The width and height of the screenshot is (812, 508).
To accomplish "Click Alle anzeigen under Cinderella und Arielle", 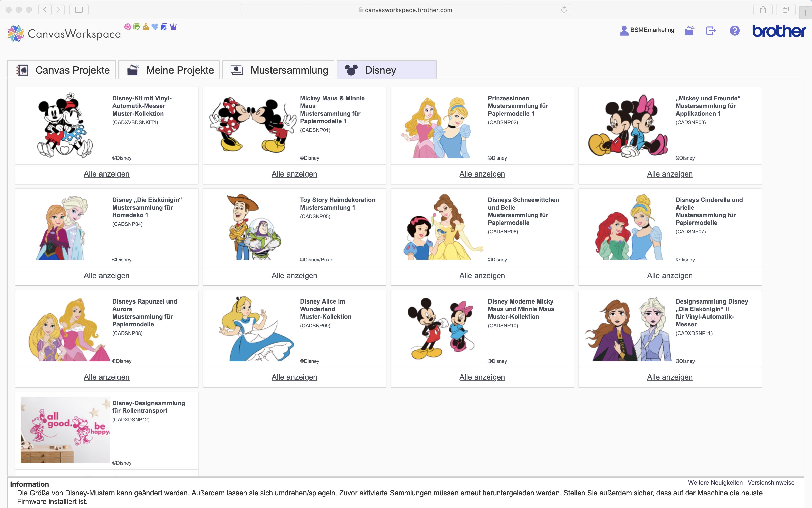I will coord(670,276).
